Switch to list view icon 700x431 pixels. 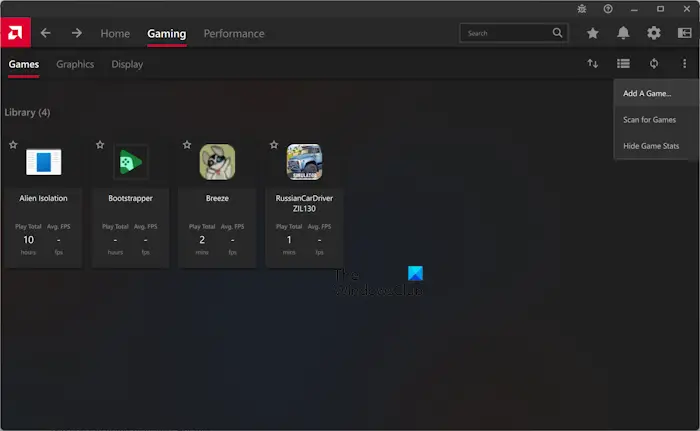click(x=623, y=64)
